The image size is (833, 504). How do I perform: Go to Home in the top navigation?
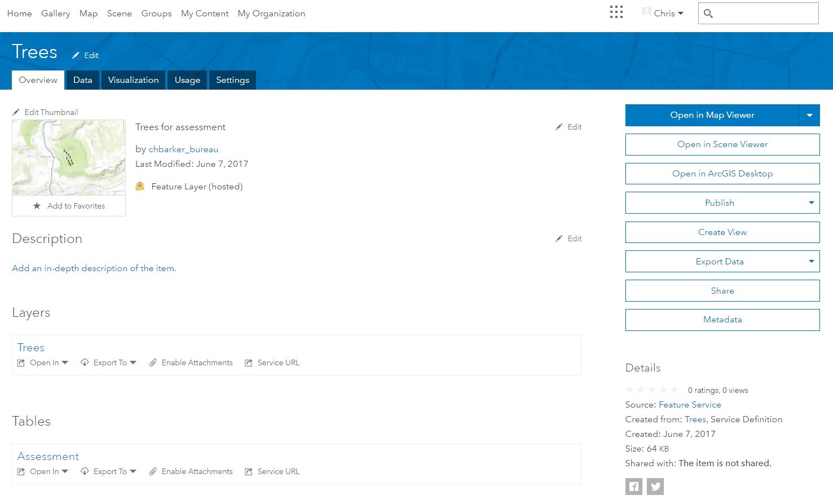pyautogui.click(x=20, y=14)
